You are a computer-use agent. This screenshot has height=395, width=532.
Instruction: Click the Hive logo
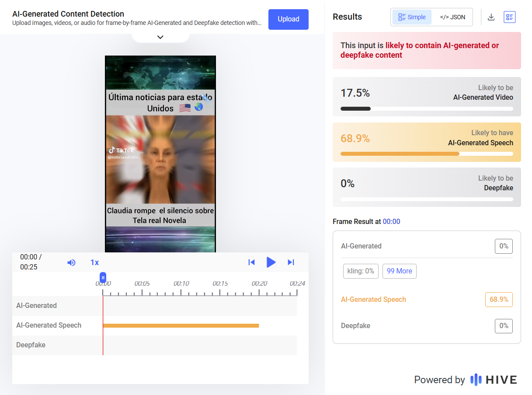point(494,380)
